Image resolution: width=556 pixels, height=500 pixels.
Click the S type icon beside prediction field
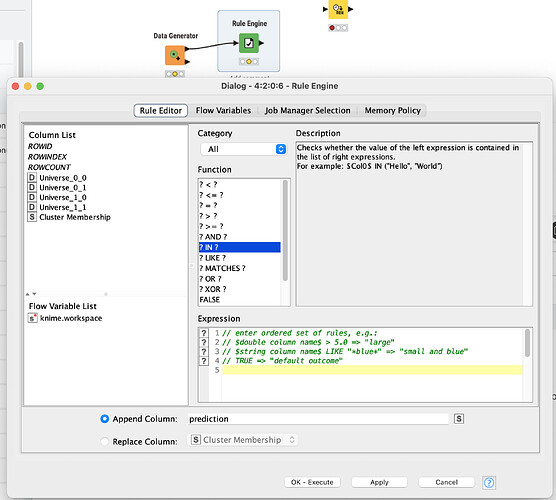pyautogui.click(x=459, y=419)
